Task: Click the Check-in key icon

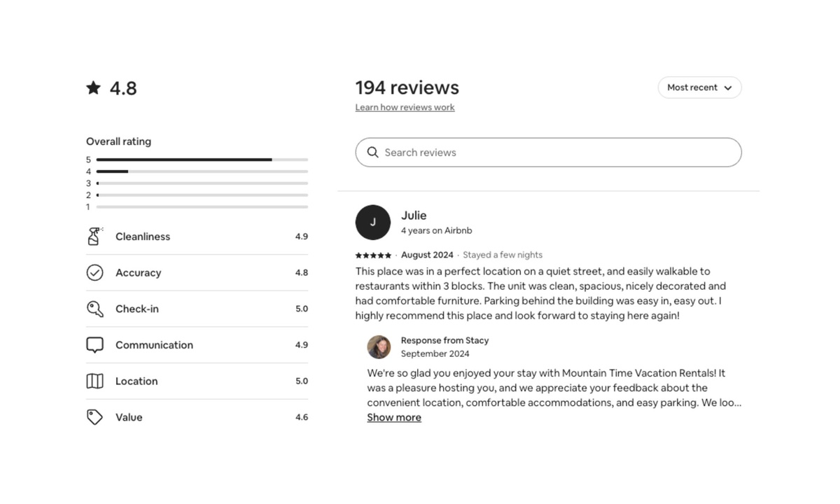Action: point(94,309)
